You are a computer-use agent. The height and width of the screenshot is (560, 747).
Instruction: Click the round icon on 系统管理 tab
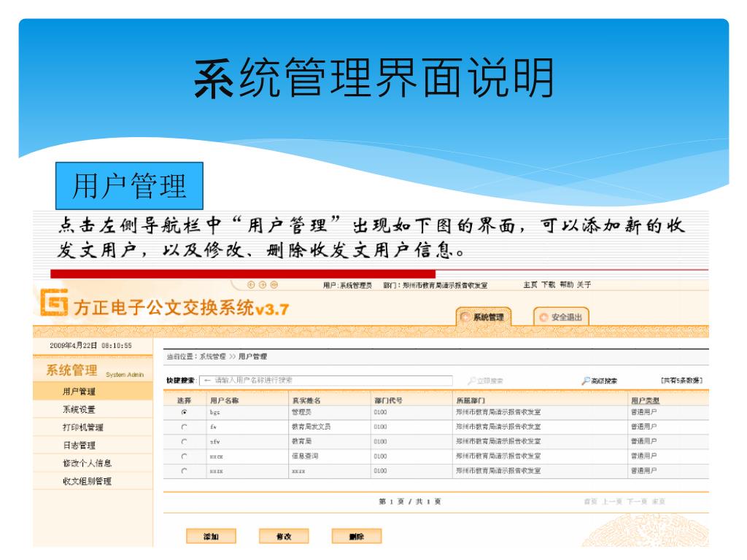tap(465, 317)
